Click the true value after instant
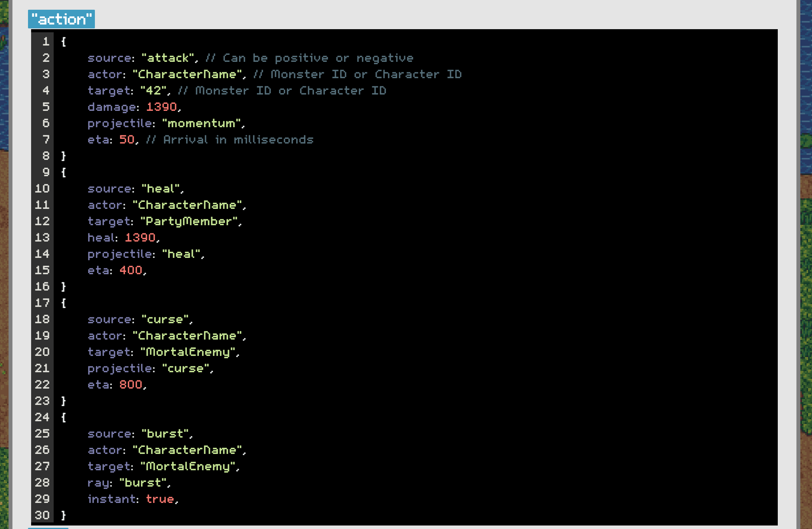This screenshot has width=812, height=529. (x=159, y=499)
